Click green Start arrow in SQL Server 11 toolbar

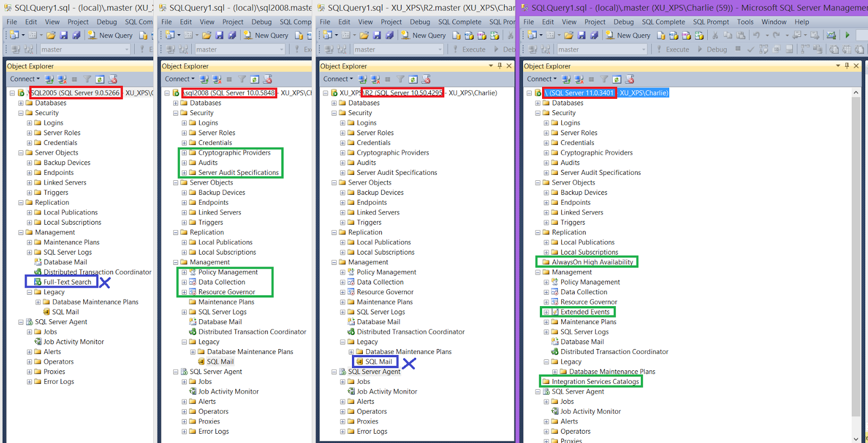click(x=847, y=35)
